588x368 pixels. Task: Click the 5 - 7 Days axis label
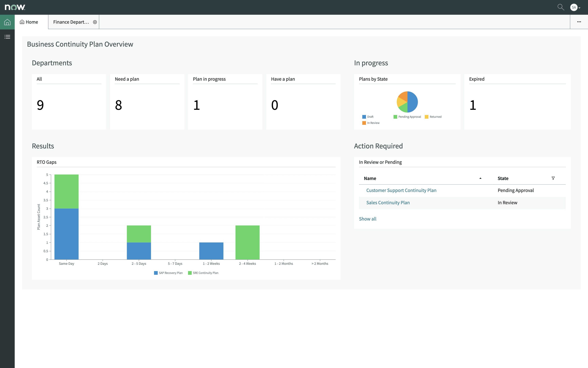tap(175, 264)
